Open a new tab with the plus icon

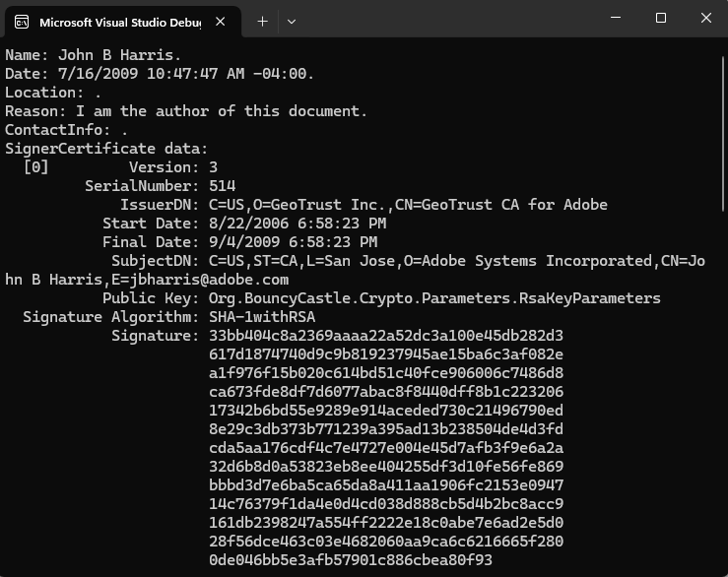click(262, 21)
